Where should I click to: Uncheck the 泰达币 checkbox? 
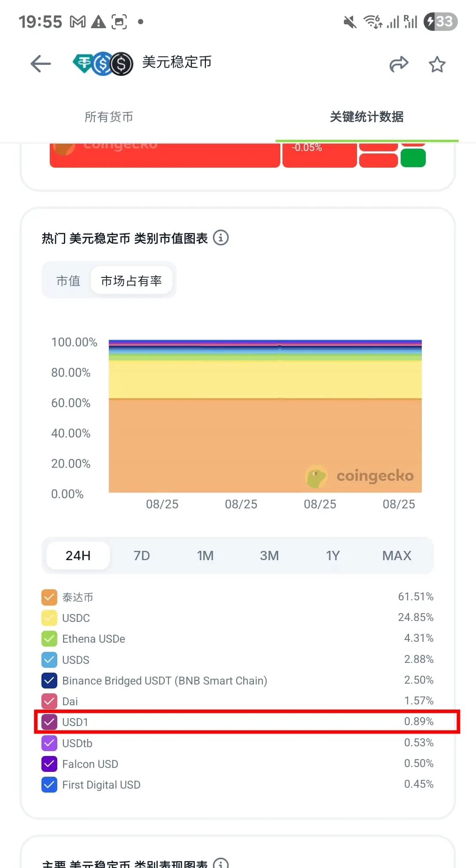pyautogui.click(x=49, y=597)
